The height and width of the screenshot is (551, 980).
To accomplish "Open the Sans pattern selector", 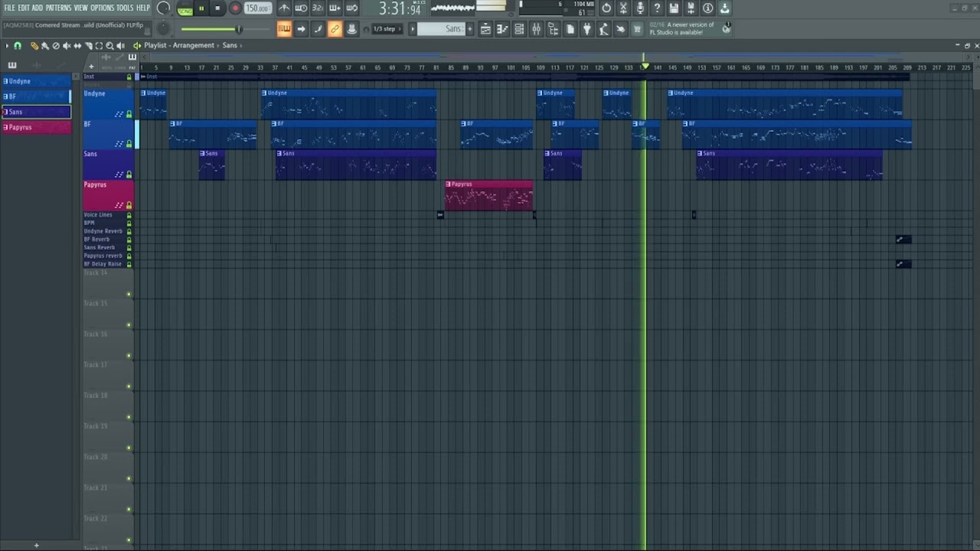I will (442, 29).
